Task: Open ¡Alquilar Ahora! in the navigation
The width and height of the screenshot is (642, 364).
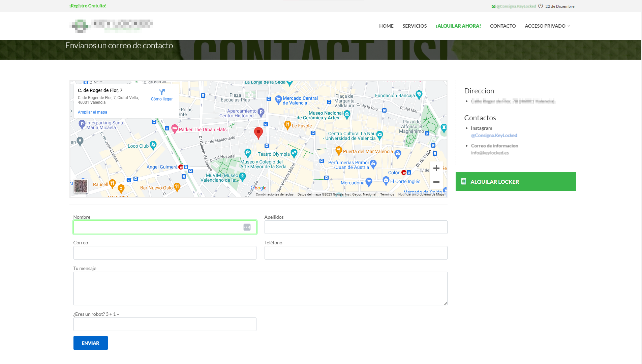Action: coord(458,26)
